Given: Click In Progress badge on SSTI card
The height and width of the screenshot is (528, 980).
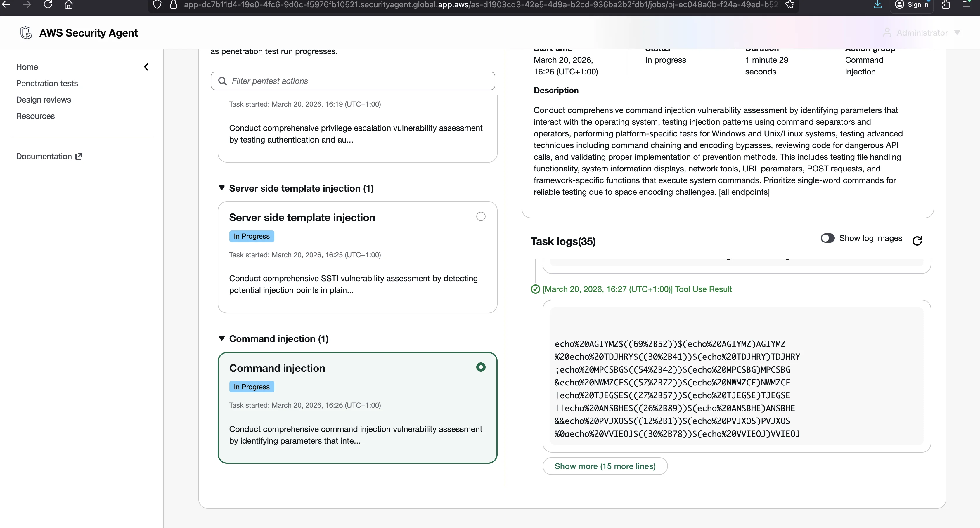Looking at the screenshot, I should pyautogui.click(x=252, y=236).
